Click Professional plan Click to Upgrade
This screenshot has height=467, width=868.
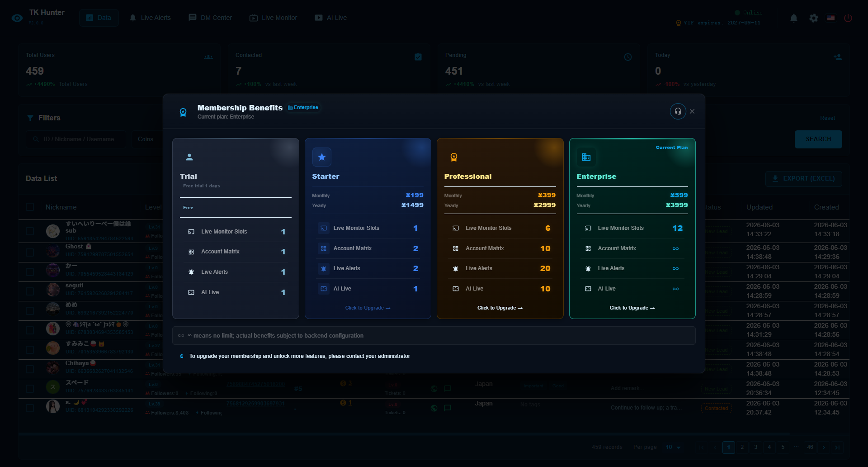(500, 308)
